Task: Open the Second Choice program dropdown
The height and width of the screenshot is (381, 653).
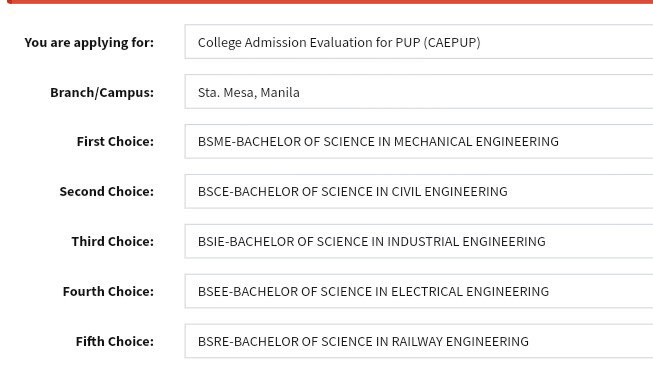Action: (419, 192)
